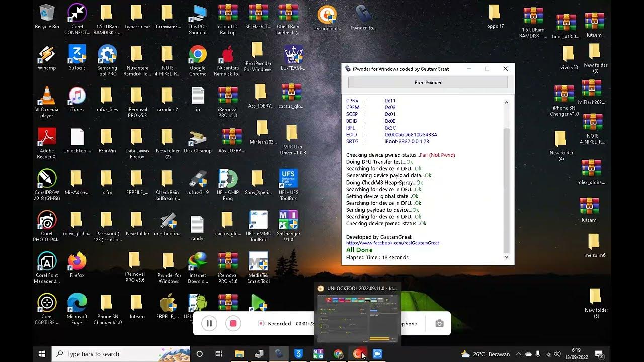This screenshot has width=644, height=362.
Task: Open the notification center icon
Action: 599,354
